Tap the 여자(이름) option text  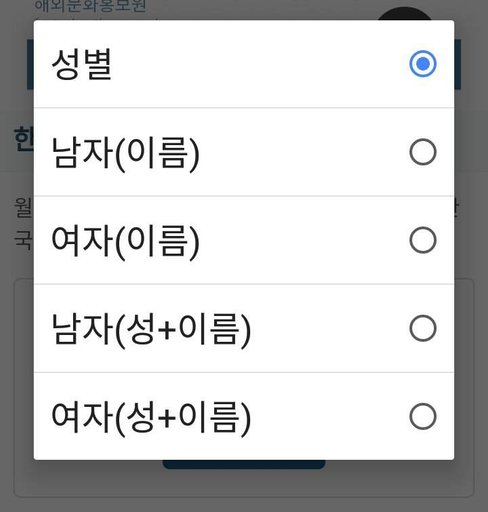(x=125, y=242)
